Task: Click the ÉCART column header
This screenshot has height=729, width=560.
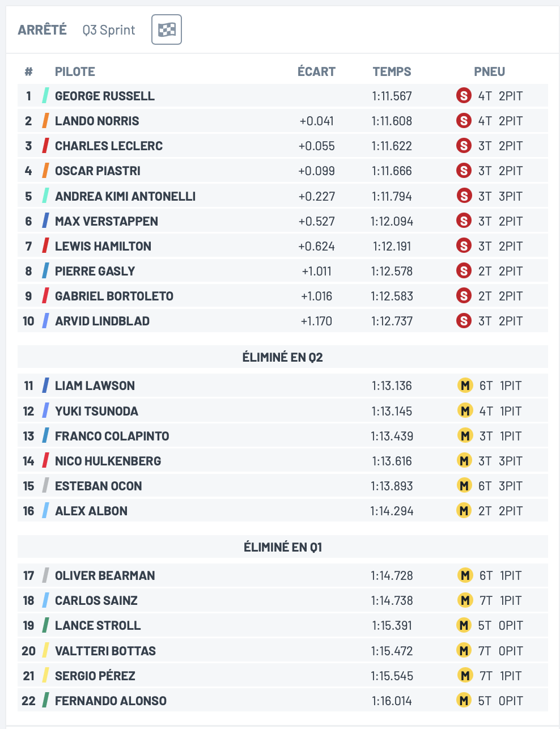Action: pyautogui.click(x=316, y=71)
